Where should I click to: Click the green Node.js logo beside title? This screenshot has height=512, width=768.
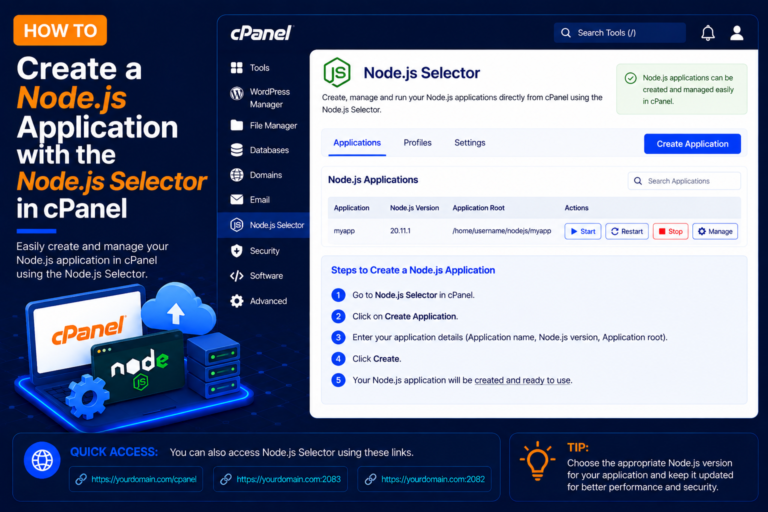[x=337, y=73]
